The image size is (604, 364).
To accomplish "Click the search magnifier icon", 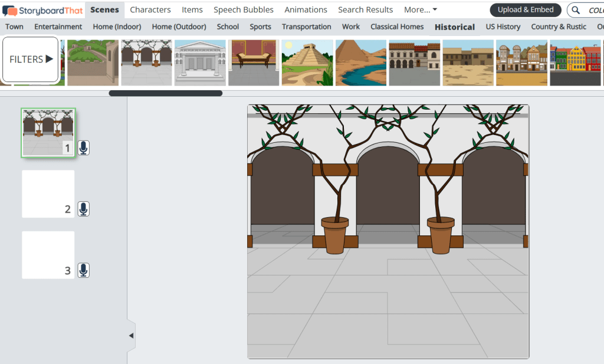I will [x=577, y=10].
